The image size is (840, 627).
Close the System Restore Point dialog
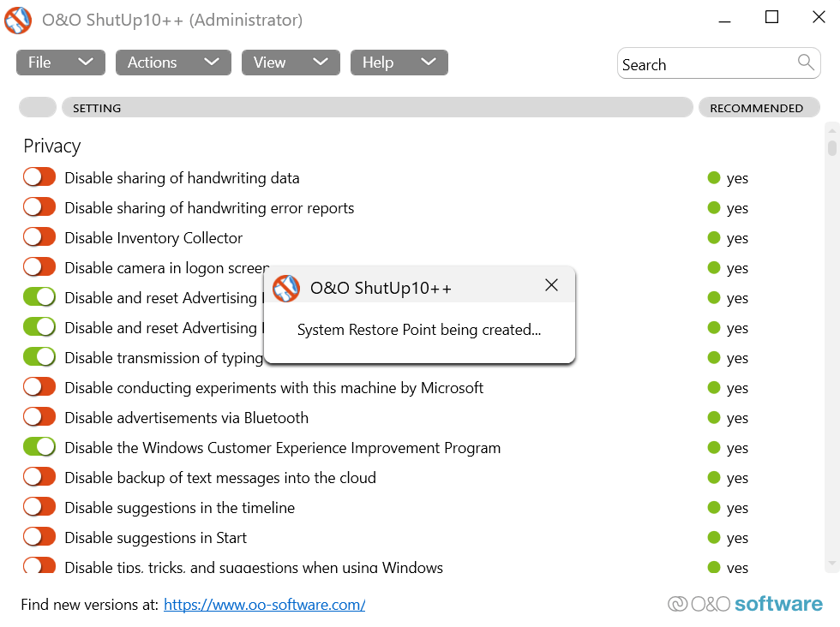[551, 285]
